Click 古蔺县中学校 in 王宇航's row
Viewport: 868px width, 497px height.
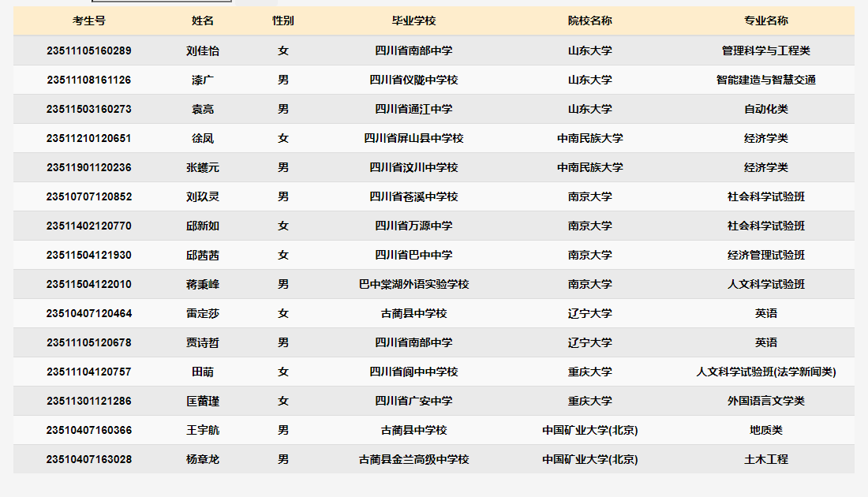[x=413, y=431]
